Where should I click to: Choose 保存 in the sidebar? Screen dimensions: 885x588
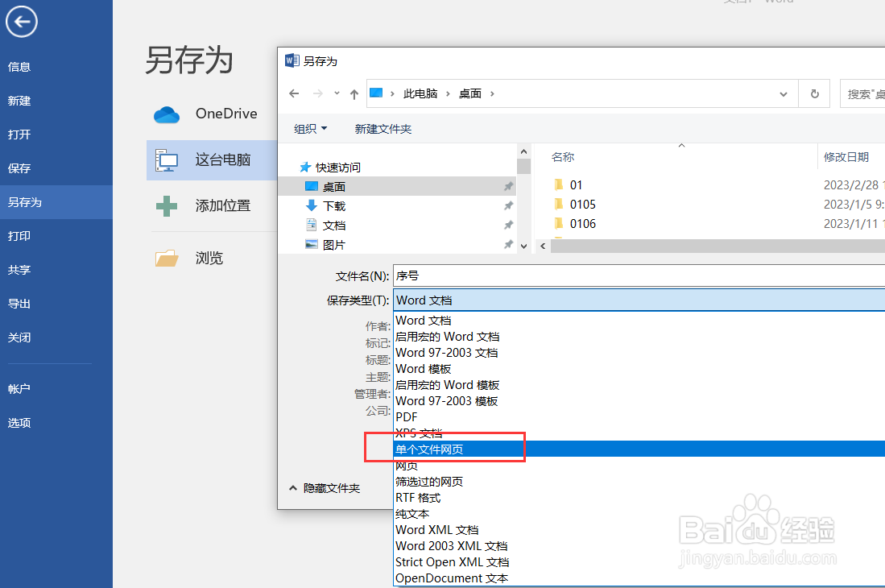pos(19,168)
